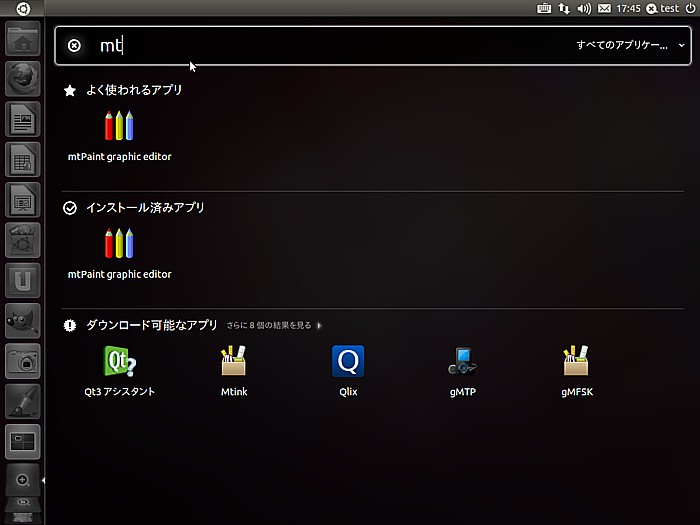Select the Mtink downloadable app
The width and height of the screenshot is (700, 525).
[234, 371]
